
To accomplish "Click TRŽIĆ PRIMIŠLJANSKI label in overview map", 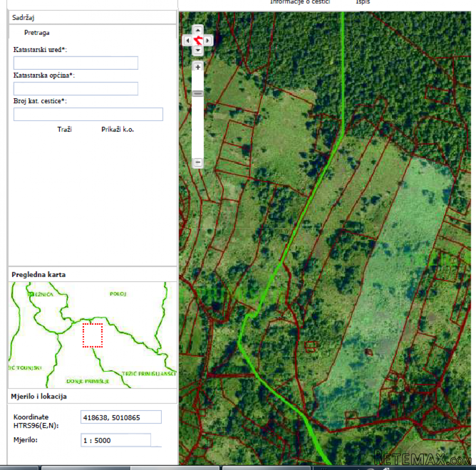I will [x=149, y=374].
